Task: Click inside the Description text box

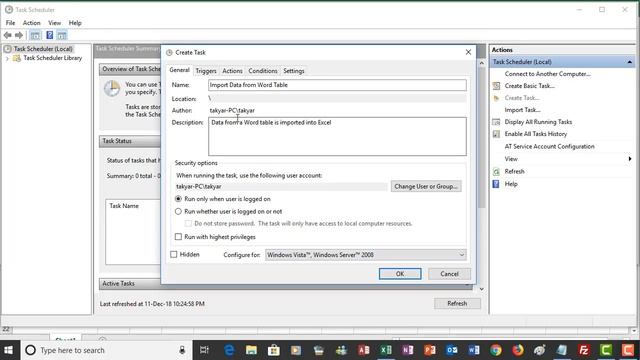Action: (337, 137)
